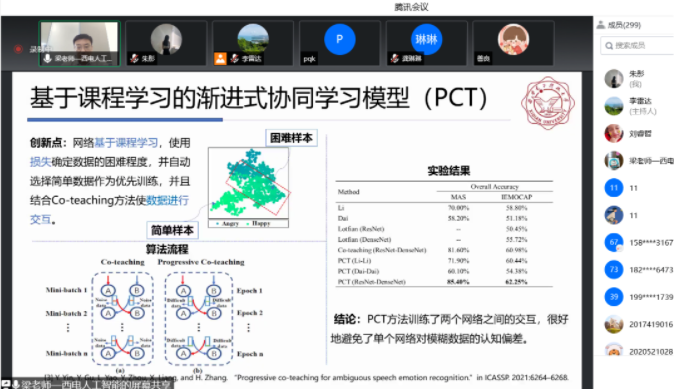Click 梁老师—西电 avatar in member list
This screenshot has width=688, height=389.
(614, 161)
